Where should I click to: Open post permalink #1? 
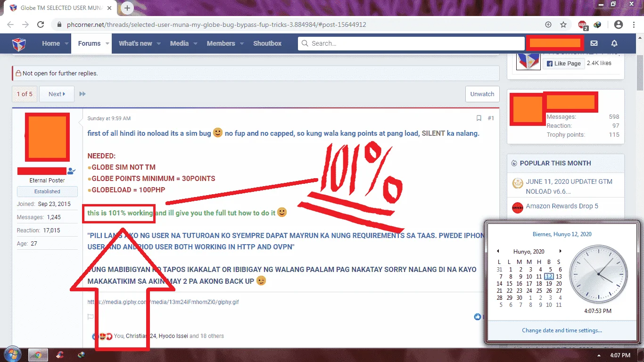491,118
